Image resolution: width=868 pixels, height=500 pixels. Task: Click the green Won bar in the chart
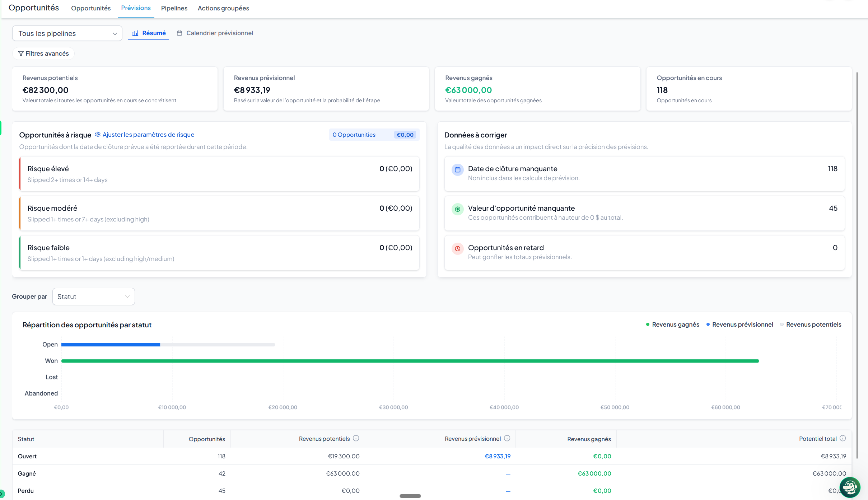410,361
